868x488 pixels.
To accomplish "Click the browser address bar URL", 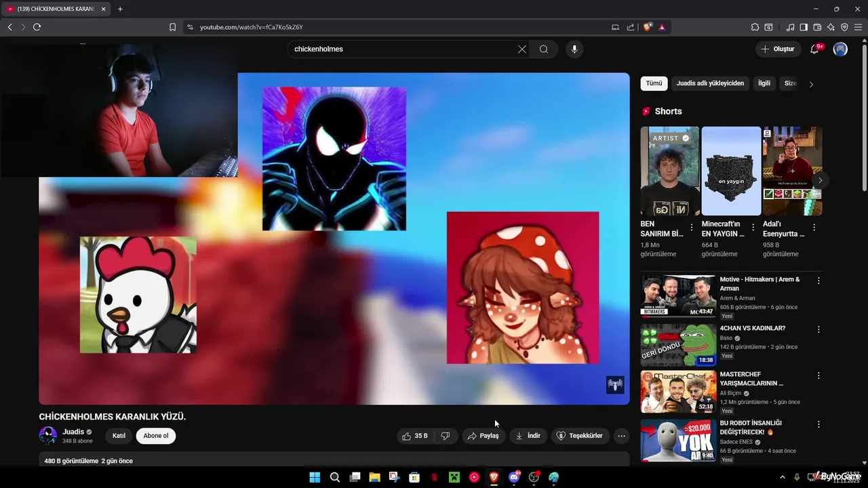I will click(x=251, y=27).
